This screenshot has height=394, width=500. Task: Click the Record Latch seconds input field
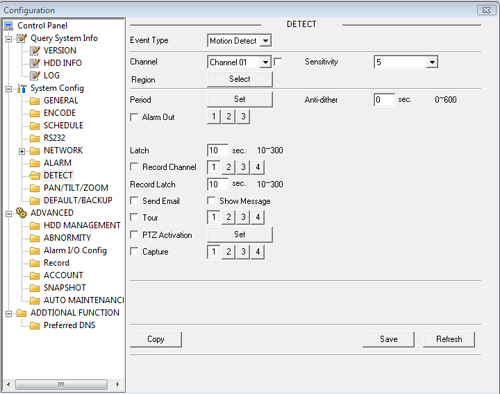pos(218,184)
